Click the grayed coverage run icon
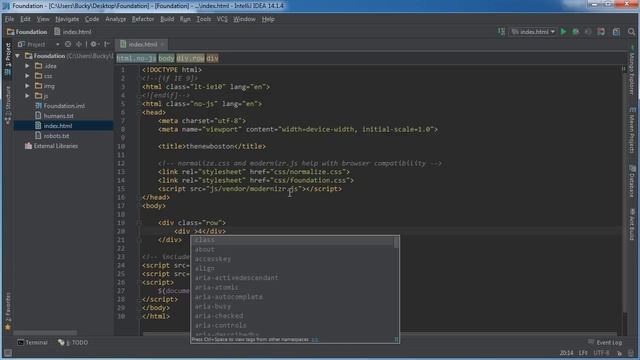This screenshot has height=360, width=640. 588,31
